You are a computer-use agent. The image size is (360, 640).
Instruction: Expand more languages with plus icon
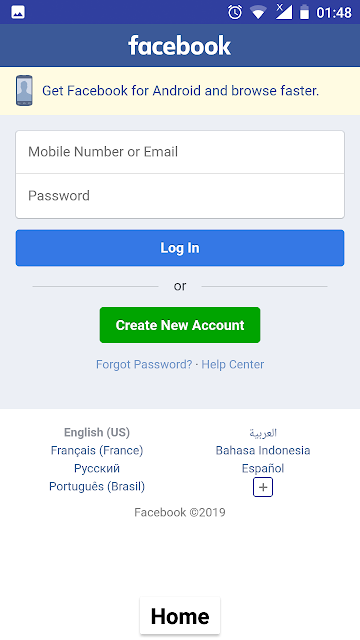263,487
